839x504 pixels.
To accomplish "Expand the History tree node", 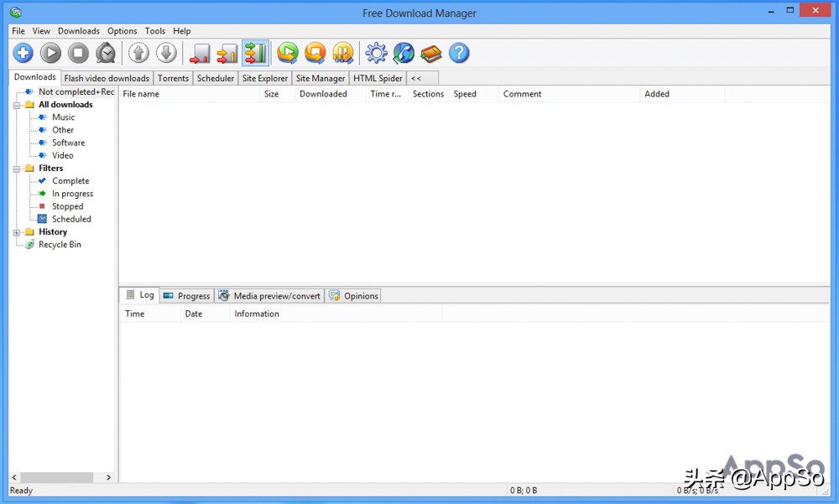I will click(17, 232).
